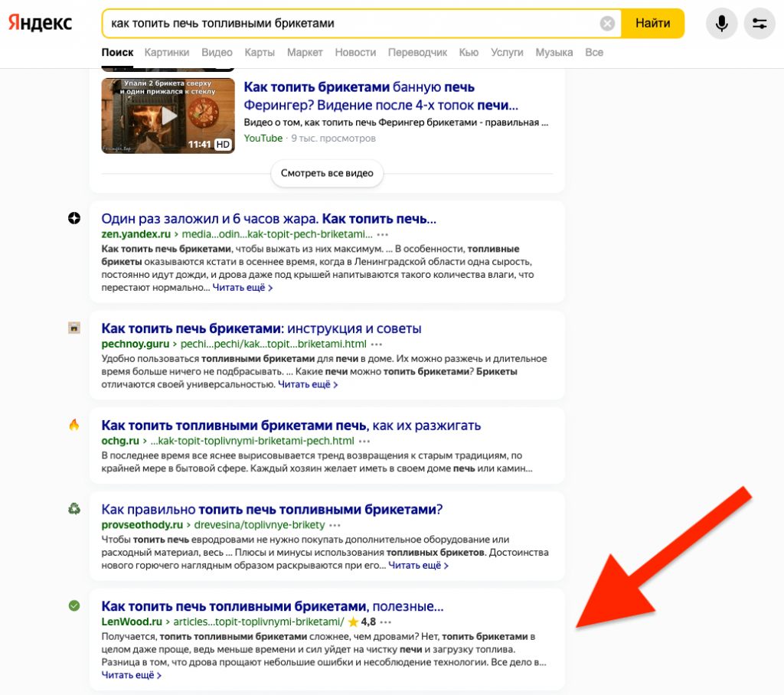Click 'Смотреть все видео' button
Image resolution: width=784 pixels, height=695 pixels.
[x=327, y=173]
